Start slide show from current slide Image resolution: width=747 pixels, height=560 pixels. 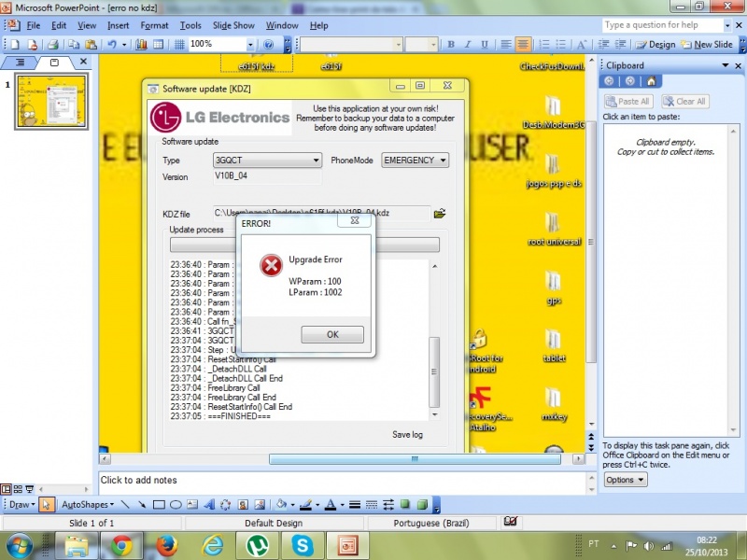(30, 489)
